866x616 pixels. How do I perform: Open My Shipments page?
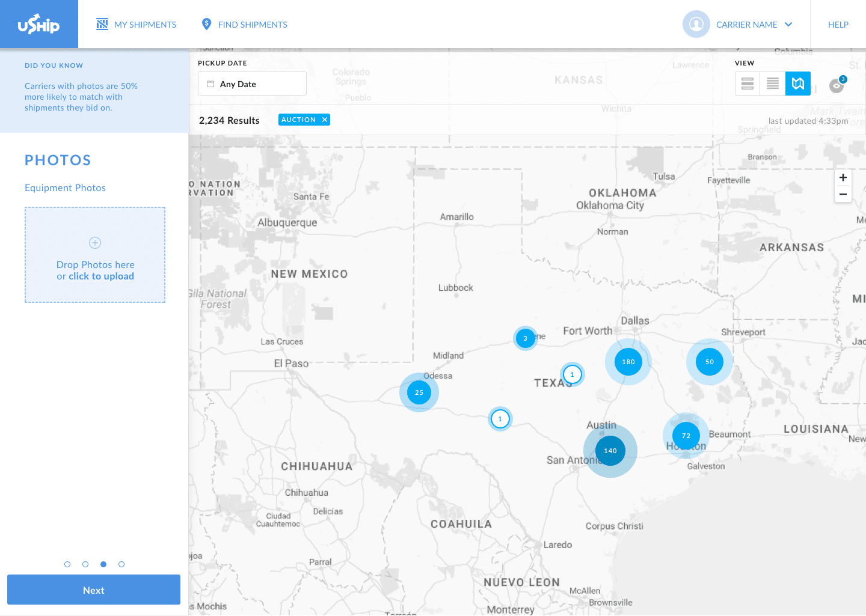click(137, 25)
